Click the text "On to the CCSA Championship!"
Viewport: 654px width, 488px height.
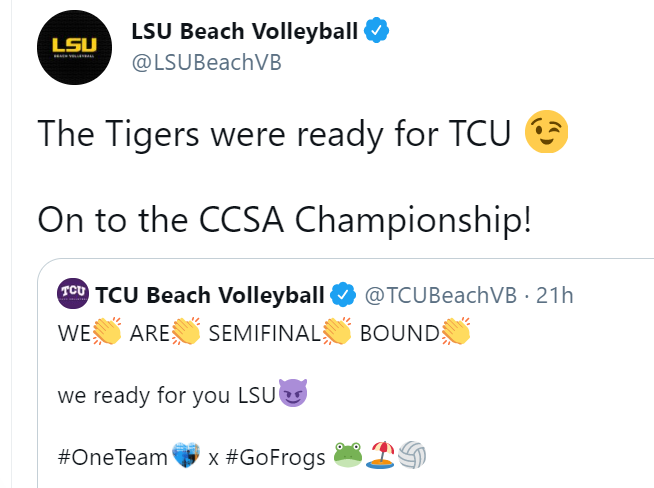[x=283, y=218]
